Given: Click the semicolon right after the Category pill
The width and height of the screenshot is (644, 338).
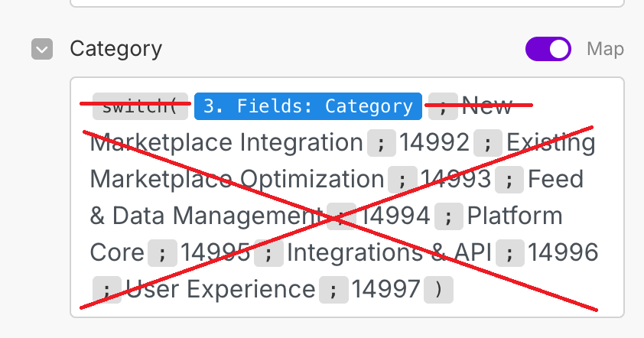Looking at the screenshot, I should [x=442, y=107].
